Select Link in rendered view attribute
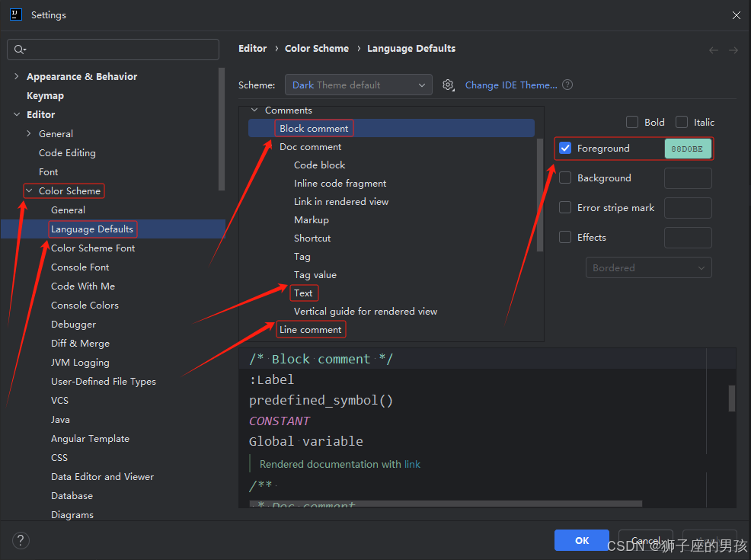Image resolution: width=751 pixels, height=560 pixels. (341, 202)
